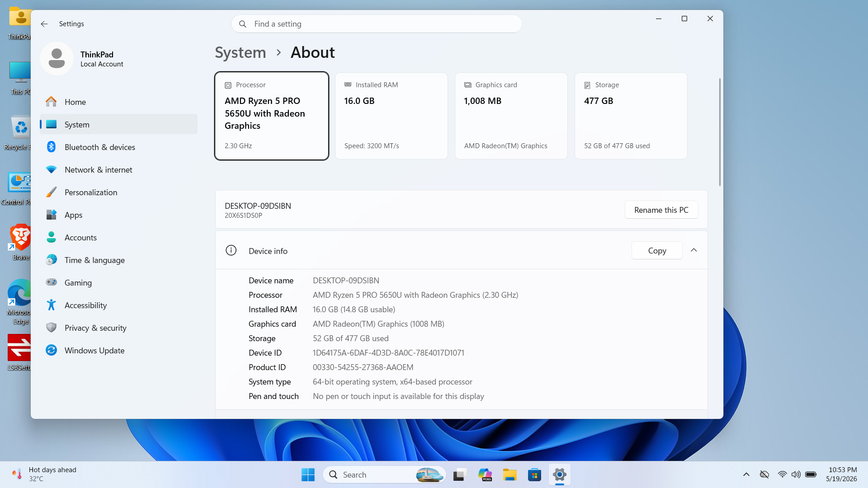Image resolution: width=868 pixels, height=488 pixels.
Task: Maximize the Settings window
Action: [x=684, y=19]
